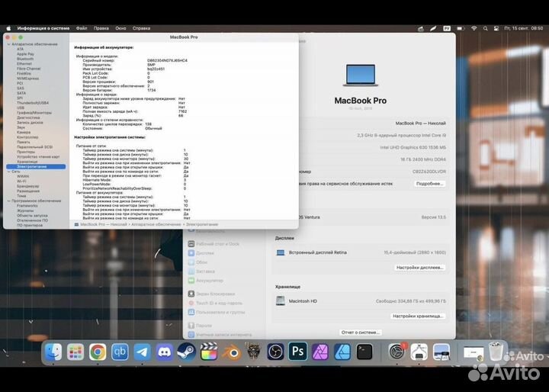Open Wi-Fi status menu in menu bar

pos(474,28)
